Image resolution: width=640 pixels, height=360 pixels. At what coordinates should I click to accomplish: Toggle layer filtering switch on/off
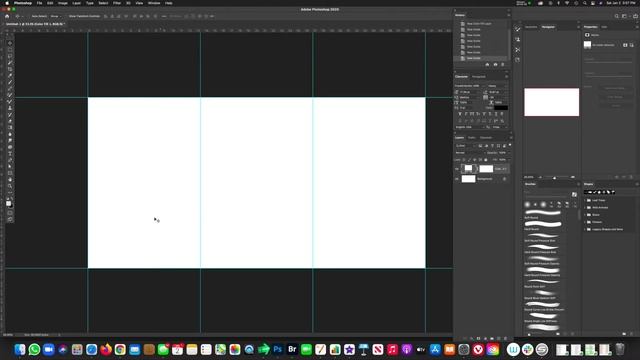[510, 145]
